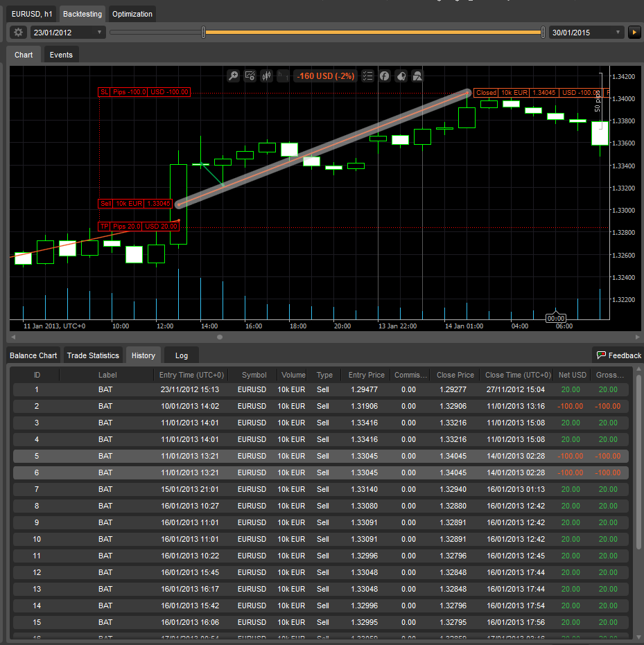This screenshot has width=644, height=645.
Task: Open the Events tab
Action: click(x=61, y=55)
